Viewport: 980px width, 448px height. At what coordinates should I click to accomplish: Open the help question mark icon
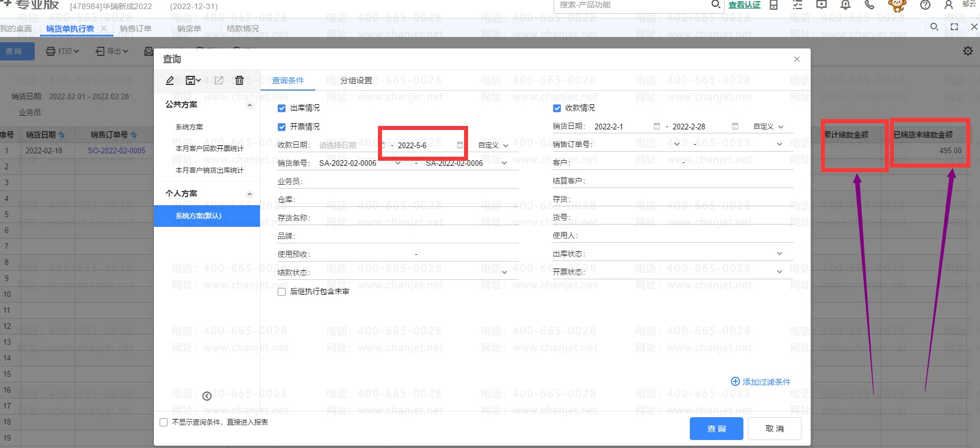click(x=925, y=5)
